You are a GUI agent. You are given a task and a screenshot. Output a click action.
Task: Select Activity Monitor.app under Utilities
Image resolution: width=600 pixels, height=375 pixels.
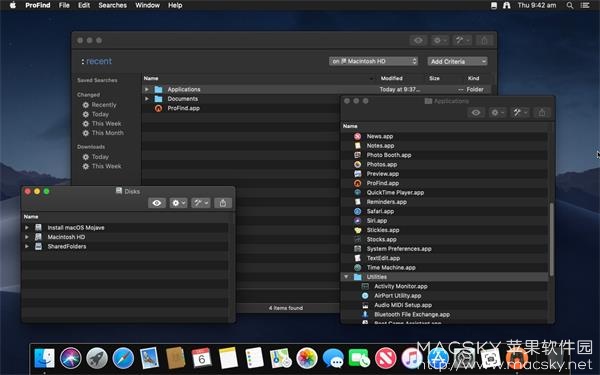pos(445,286)
